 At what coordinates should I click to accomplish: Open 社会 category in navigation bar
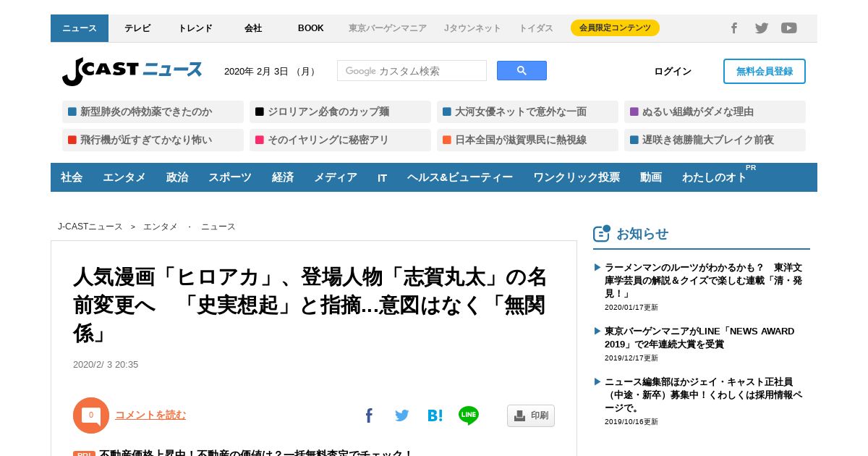coord(72,177)
